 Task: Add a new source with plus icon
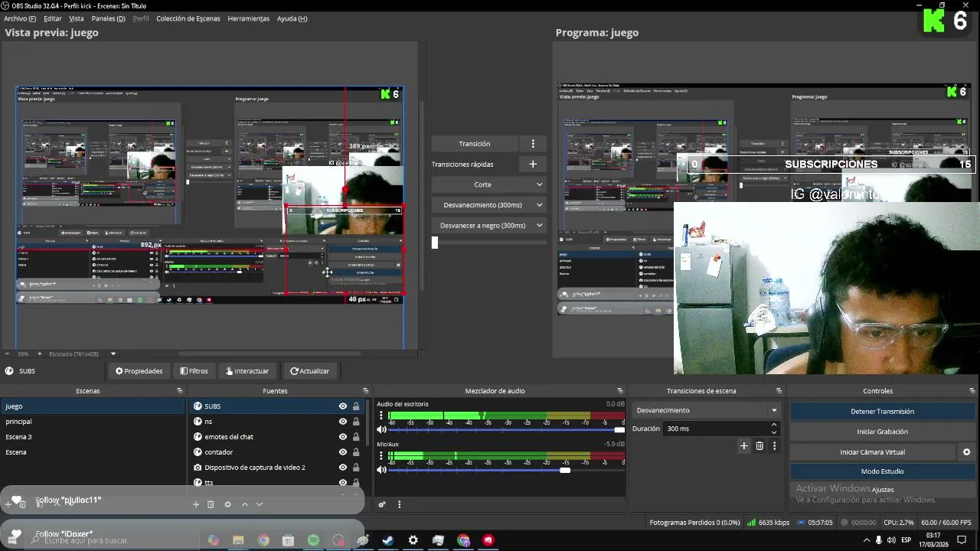[x=196, y=504]
